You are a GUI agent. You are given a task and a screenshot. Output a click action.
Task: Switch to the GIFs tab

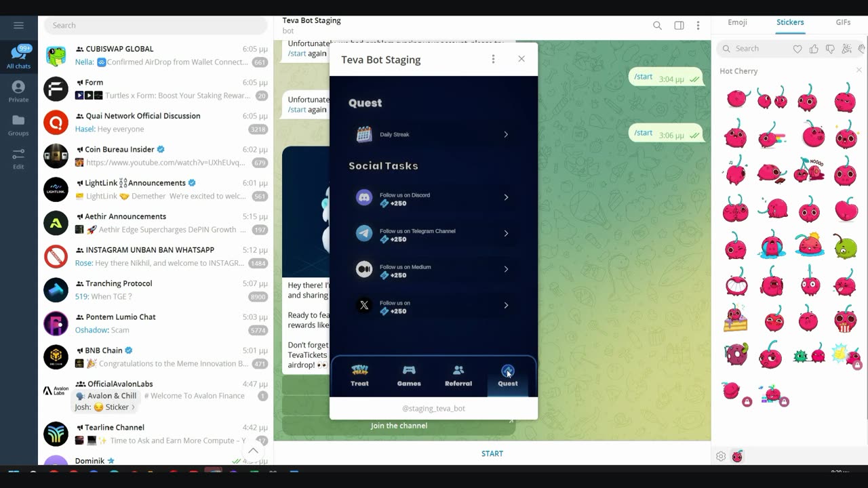click(x=843, y=22)
